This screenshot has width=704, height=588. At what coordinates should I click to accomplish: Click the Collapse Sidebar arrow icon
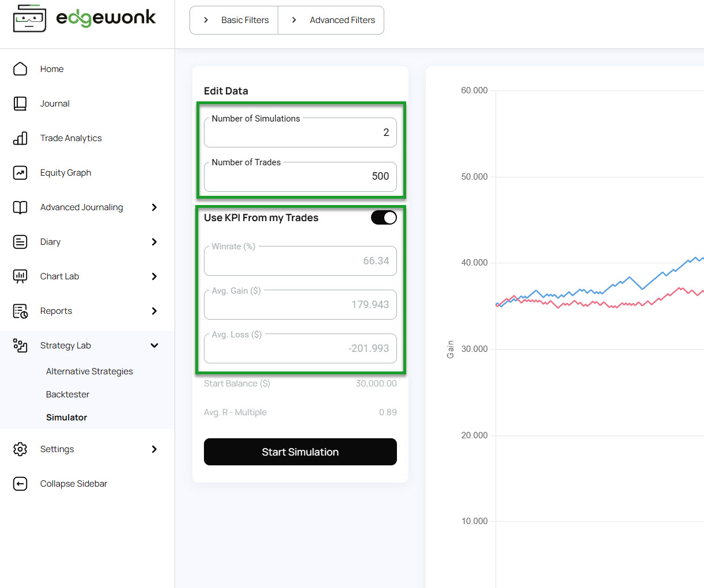[x=20, y=484]
